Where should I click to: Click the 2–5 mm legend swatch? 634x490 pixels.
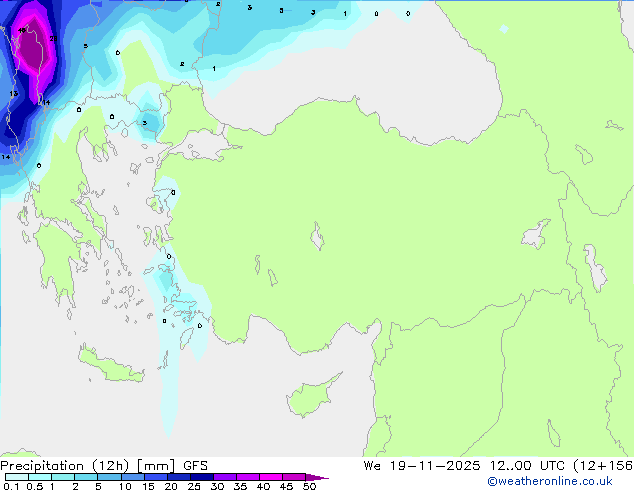click(x=86, y=477)
